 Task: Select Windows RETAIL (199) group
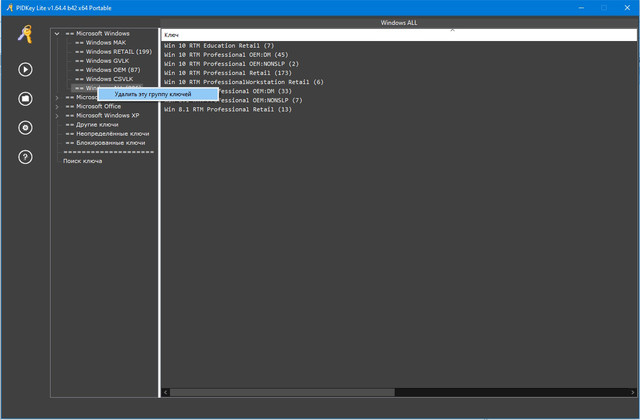pyautogui.click(x=113, y=51)
